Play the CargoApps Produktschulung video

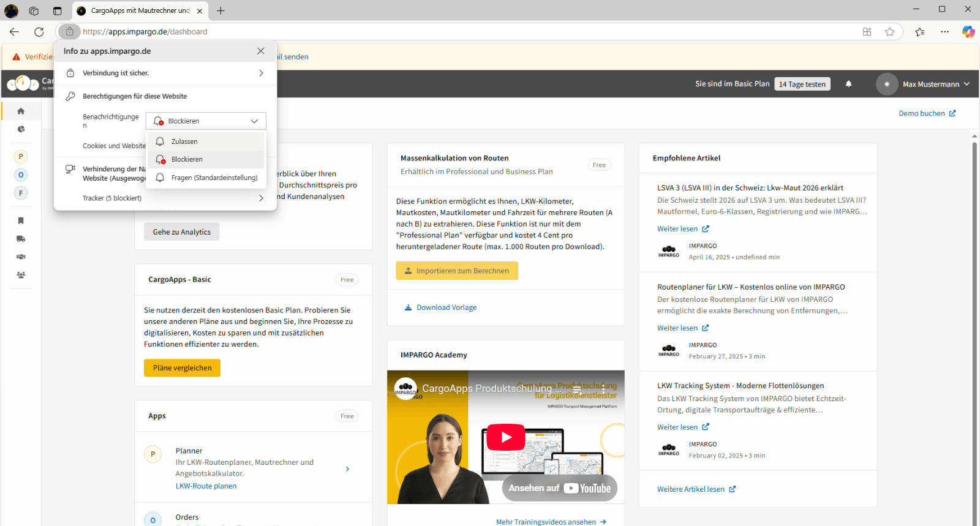click(x=505, y=437)
